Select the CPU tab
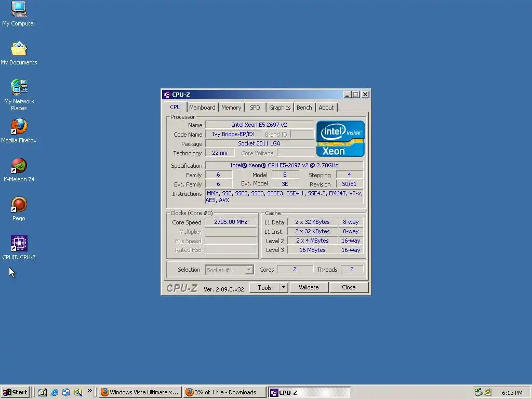Viewport: 532px width, 399px height. click(176, 107)
